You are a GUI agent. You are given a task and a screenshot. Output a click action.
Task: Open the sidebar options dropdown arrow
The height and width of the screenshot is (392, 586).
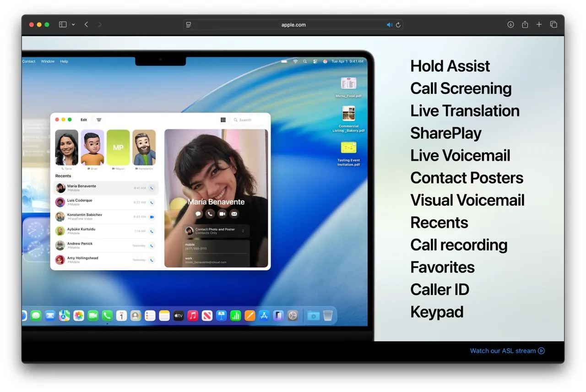73,25
